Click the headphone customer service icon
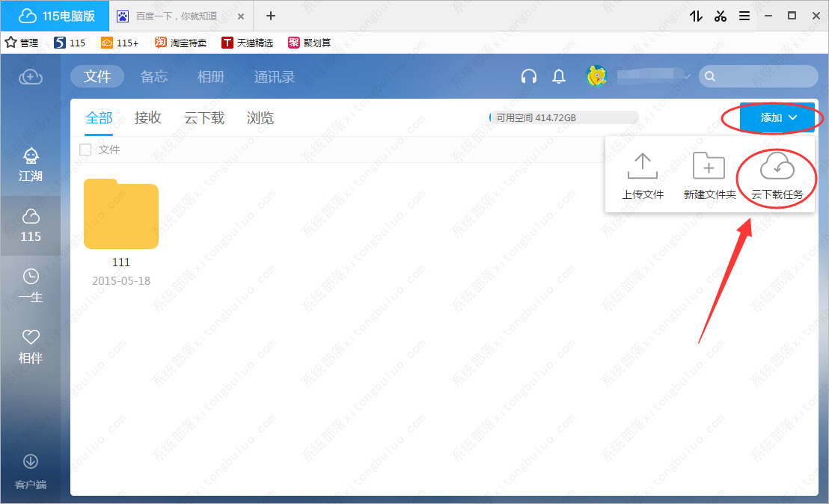Screen dimensions: 829x504 (529, 76)
